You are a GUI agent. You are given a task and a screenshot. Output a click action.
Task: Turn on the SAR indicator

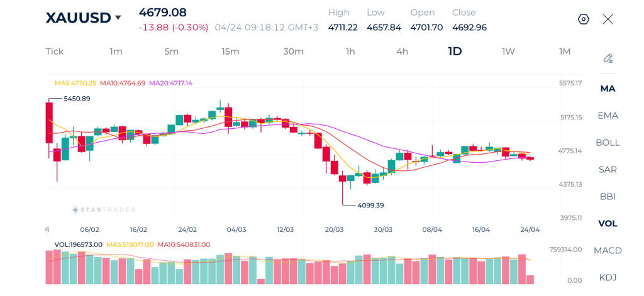pos(608,170)
